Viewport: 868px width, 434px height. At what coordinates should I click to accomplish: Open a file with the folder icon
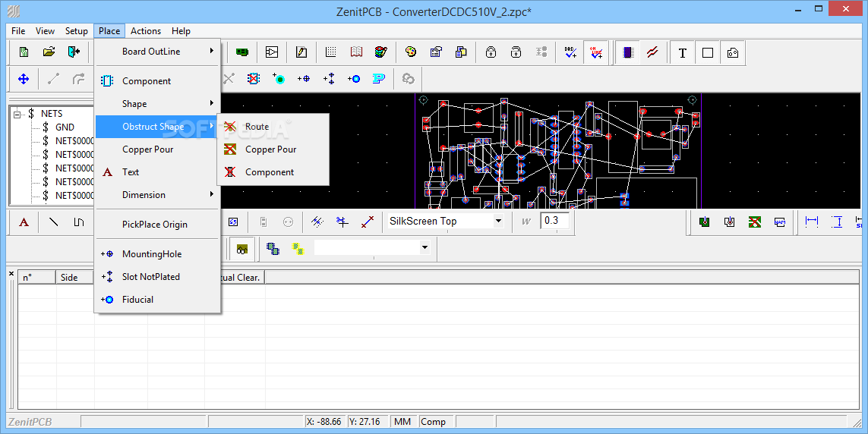(x=49, y=52)
